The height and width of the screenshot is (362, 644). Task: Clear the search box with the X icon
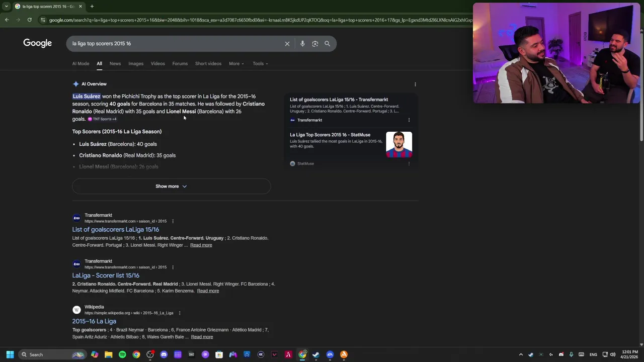click(x=287, y=44)
